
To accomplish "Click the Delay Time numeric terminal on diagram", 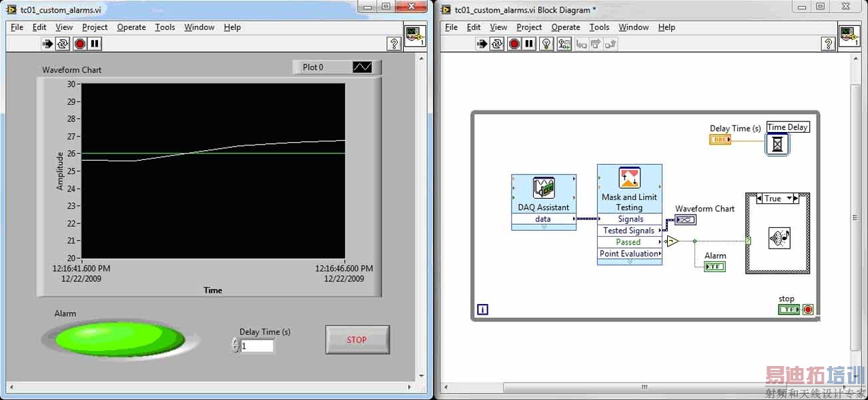I will point(721,139).
